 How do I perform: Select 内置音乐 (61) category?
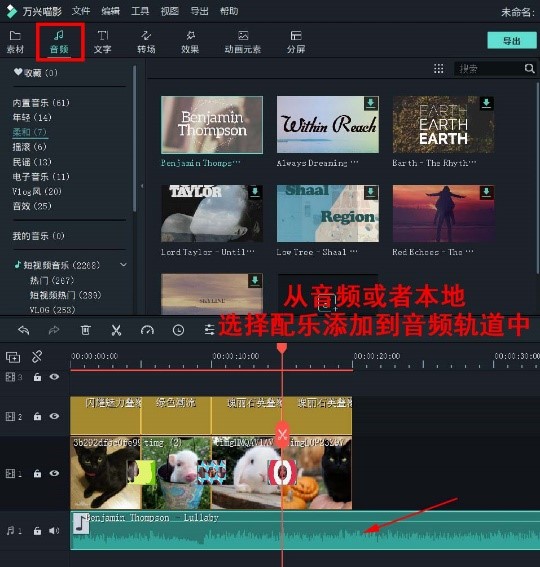click(x=41, y=103)
